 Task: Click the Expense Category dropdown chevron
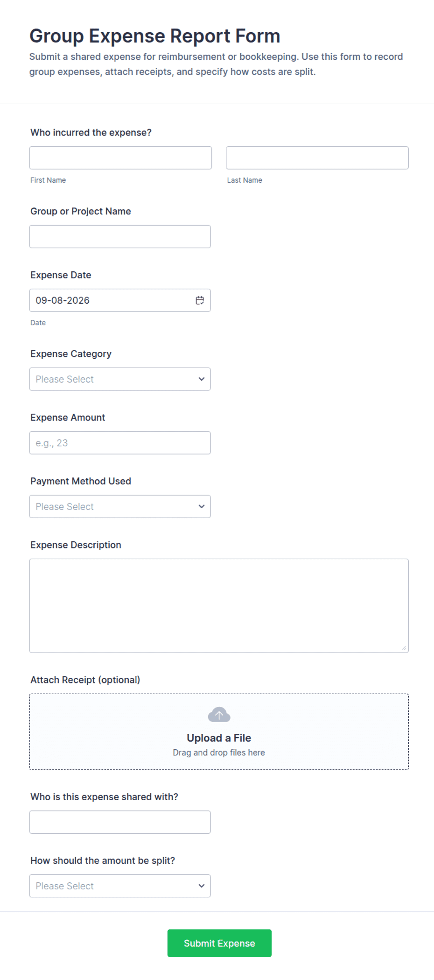click(x=202, y=379)
